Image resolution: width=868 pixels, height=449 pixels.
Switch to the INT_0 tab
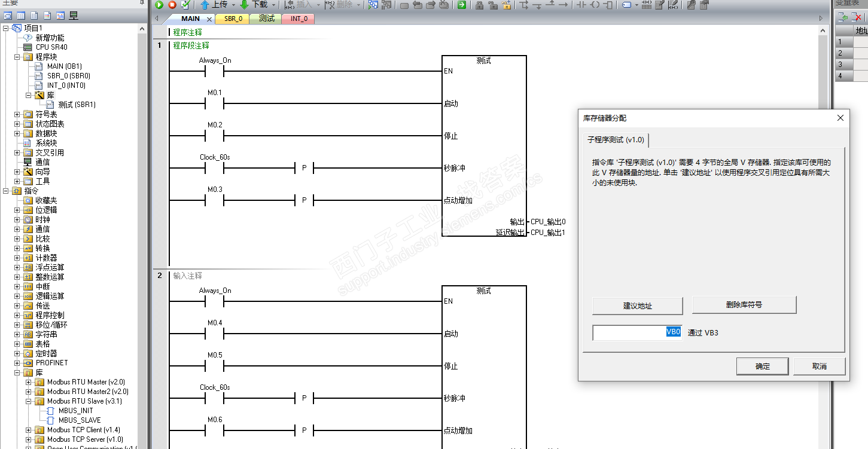point(299,19)
